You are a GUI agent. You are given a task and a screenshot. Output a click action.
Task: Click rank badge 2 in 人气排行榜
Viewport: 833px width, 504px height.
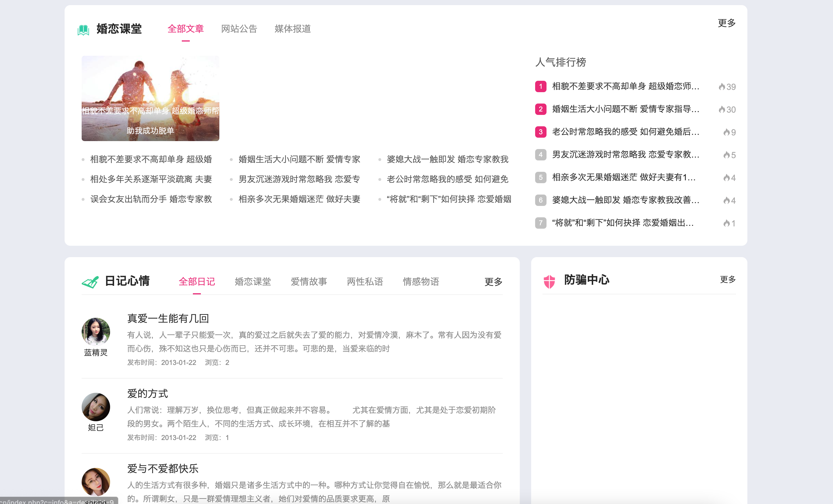coord(541,109)
